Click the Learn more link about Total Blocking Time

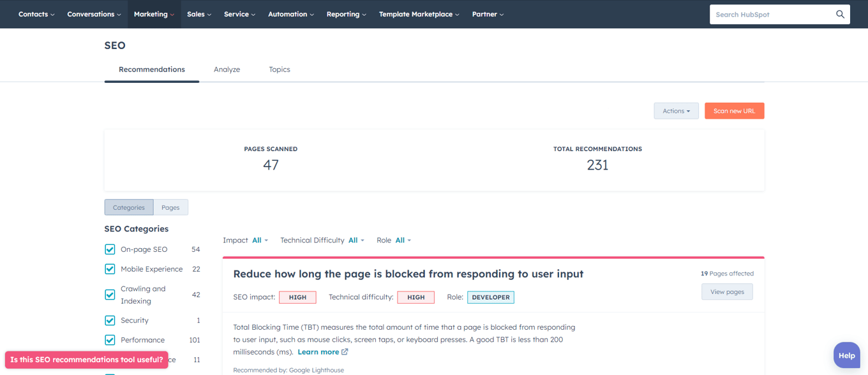coord(317,351)
